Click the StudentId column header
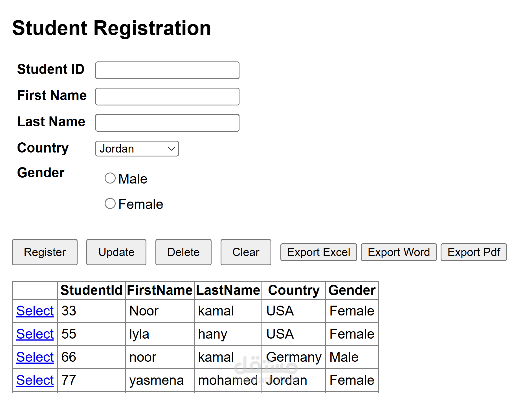532x393 pixels. click(91, 290)
